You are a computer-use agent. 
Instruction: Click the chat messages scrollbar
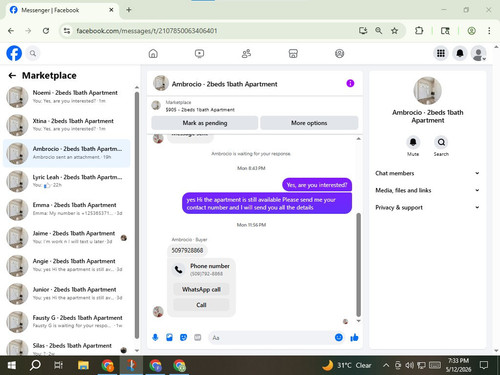coord(359,265)
